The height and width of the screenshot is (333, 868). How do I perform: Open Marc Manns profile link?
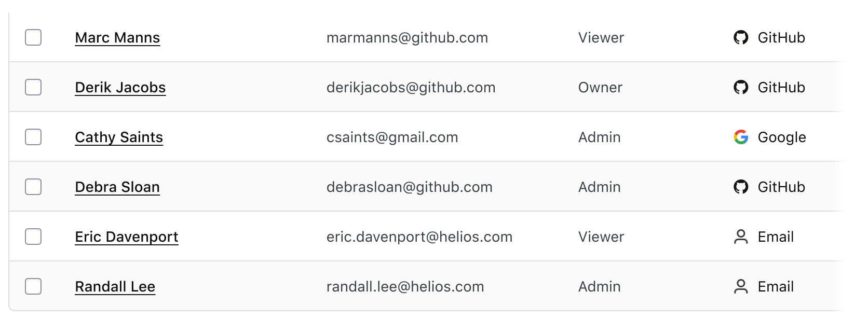pyautogui.click(x=117, y=37)
